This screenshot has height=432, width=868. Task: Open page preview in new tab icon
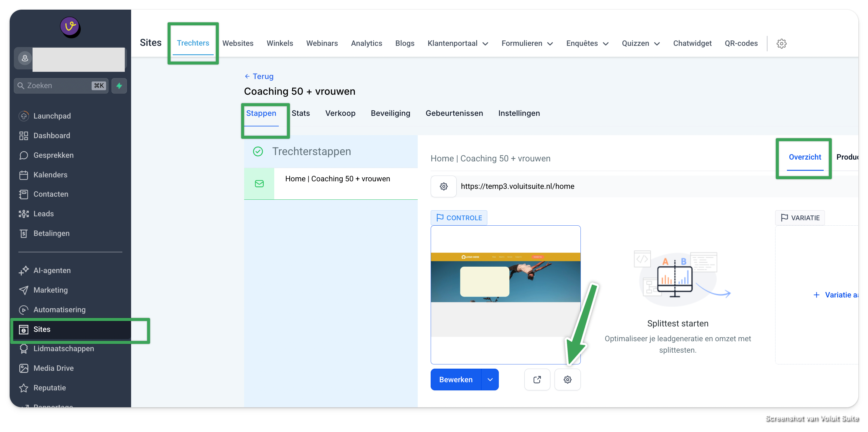point(537,380)
